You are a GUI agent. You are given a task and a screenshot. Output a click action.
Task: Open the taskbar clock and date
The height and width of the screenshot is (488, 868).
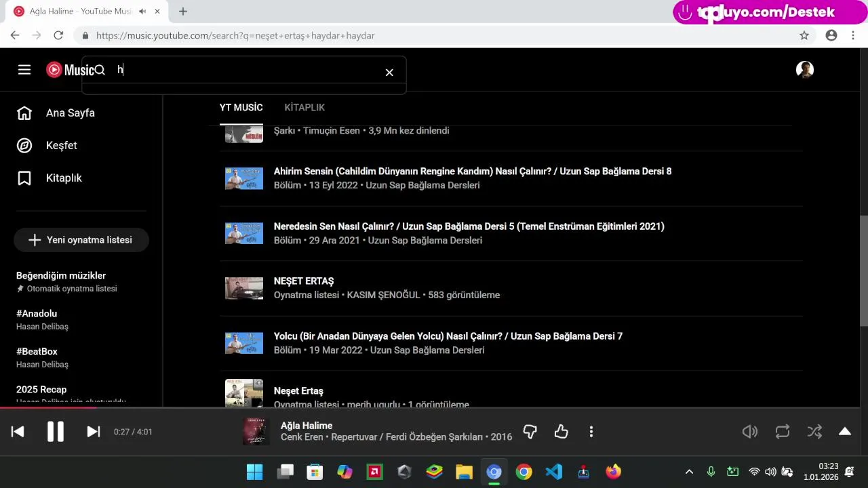[821, 472]
